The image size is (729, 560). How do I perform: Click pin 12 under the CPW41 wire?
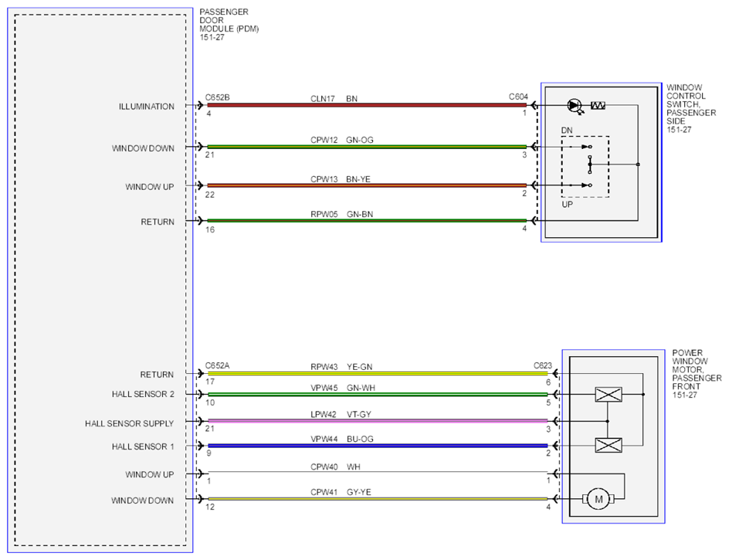210,507
